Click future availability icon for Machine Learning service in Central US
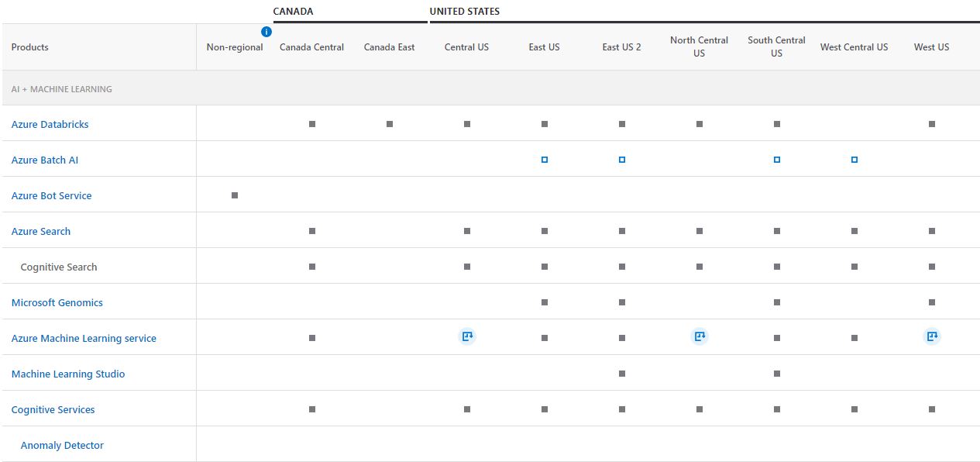This screenshot has width=980, height=462. [466, 336]
